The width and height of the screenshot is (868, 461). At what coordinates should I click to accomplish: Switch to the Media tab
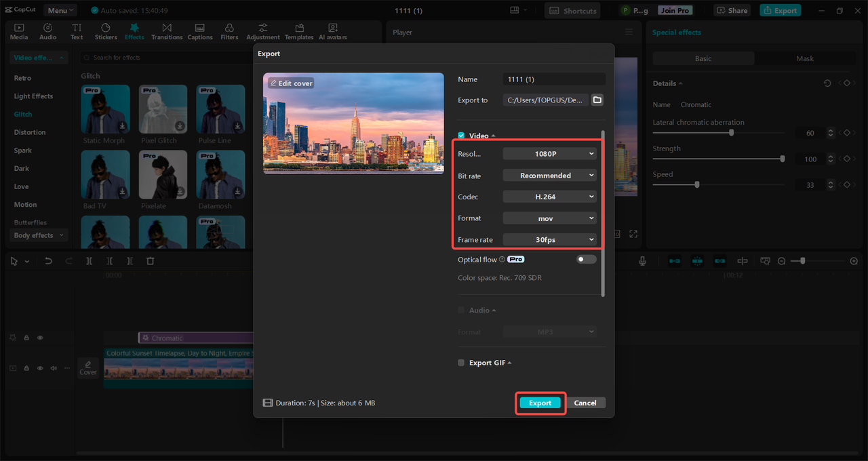tap(19, 31)
